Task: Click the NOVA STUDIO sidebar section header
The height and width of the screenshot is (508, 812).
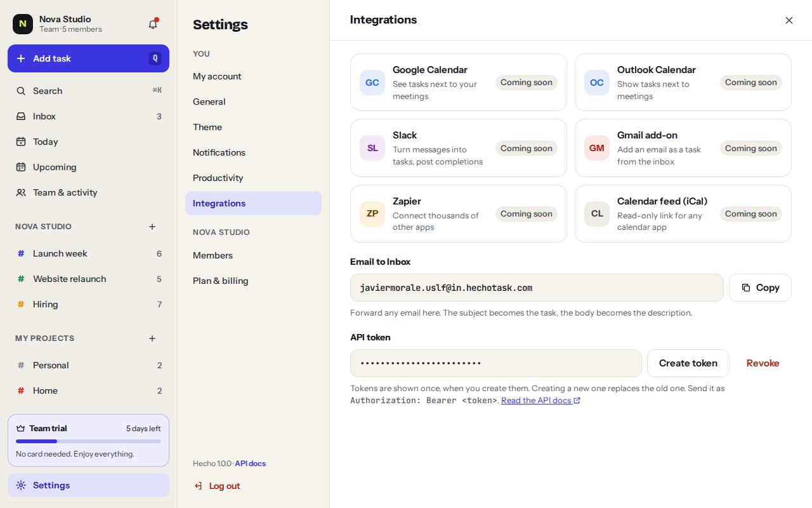Action: coord(43,227)
